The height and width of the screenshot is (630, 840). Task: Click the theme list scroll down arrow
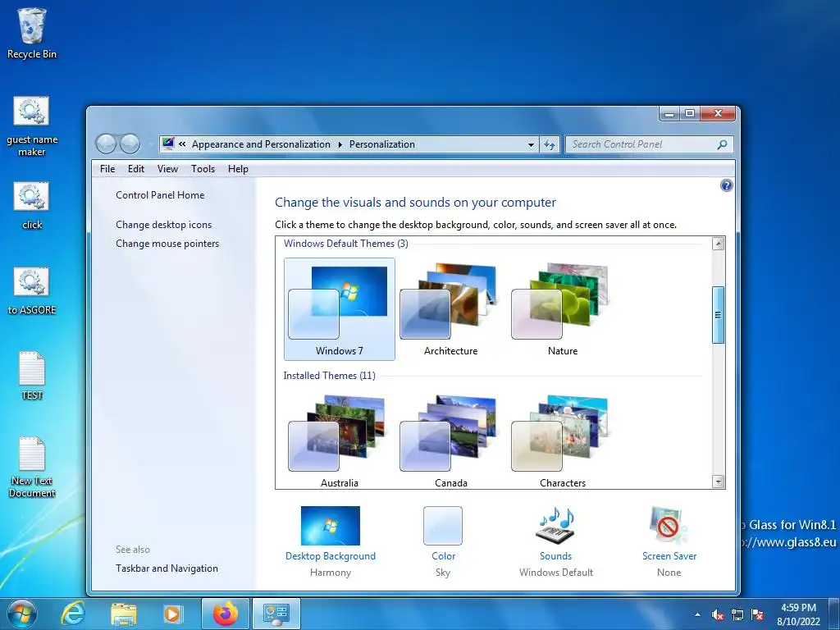click(719, 482)
